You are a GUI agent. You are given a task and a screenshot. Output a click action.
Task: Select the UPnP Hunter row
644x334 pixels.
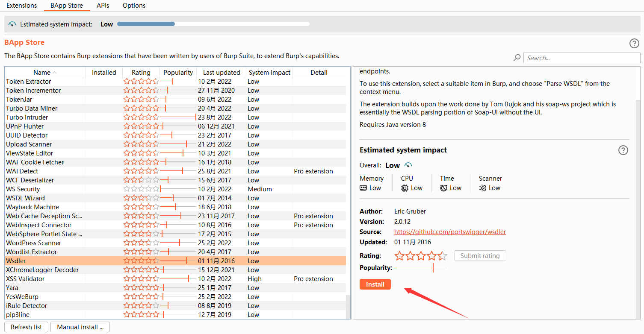coord(175,126)
